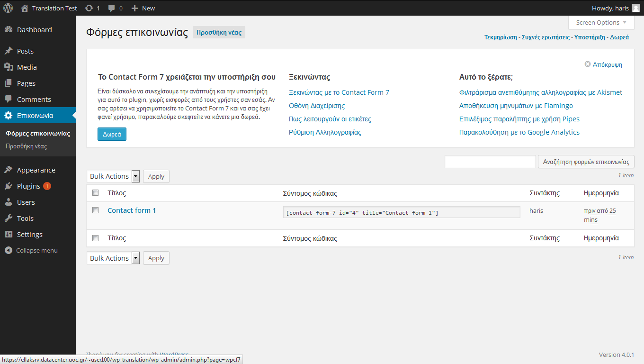This screenshot has width=644, height=364.
Task: Open the Contact form 1 link
Action: [x=132, y=210]
